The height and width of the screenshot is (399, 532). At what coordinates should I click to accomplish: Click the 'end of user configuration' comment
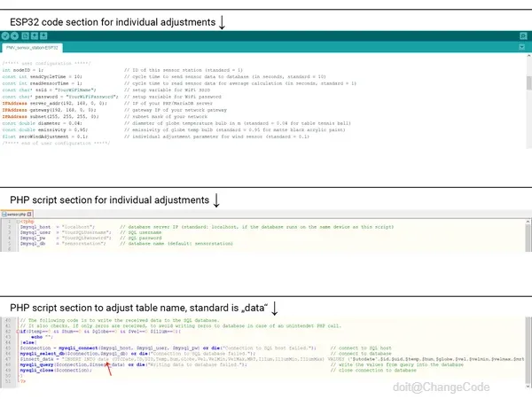[x=56, y=143]
